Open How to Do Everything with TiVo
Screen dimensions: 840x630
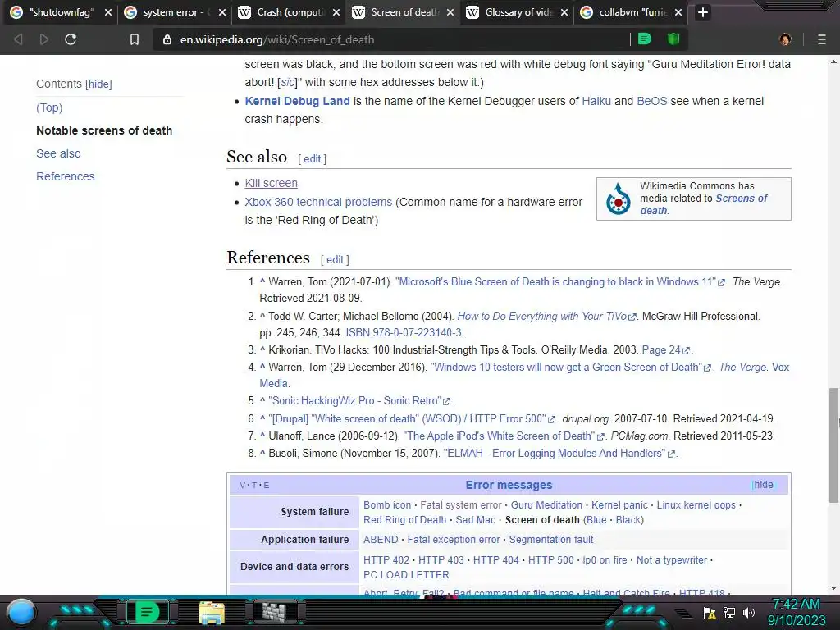click(x=541, y=317)
